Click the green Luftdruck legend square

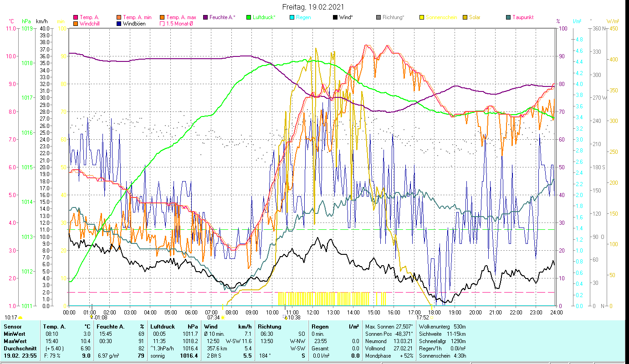pos(248,17)
